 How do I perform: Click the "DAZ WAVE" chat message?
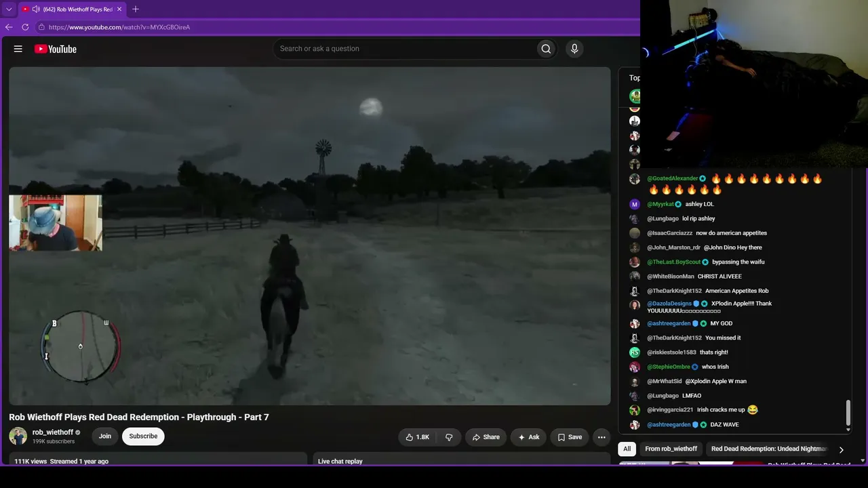tap(725, 425)
